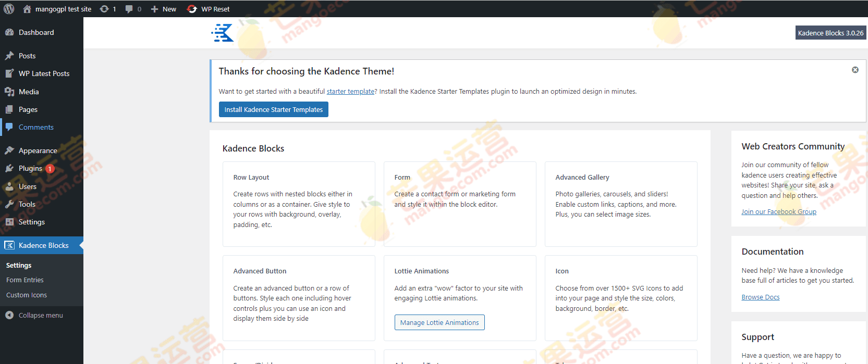Click the WordPress logo in admin bar
Screen dimensions: 868x364
pyautogui.click(x=9, y=9)
